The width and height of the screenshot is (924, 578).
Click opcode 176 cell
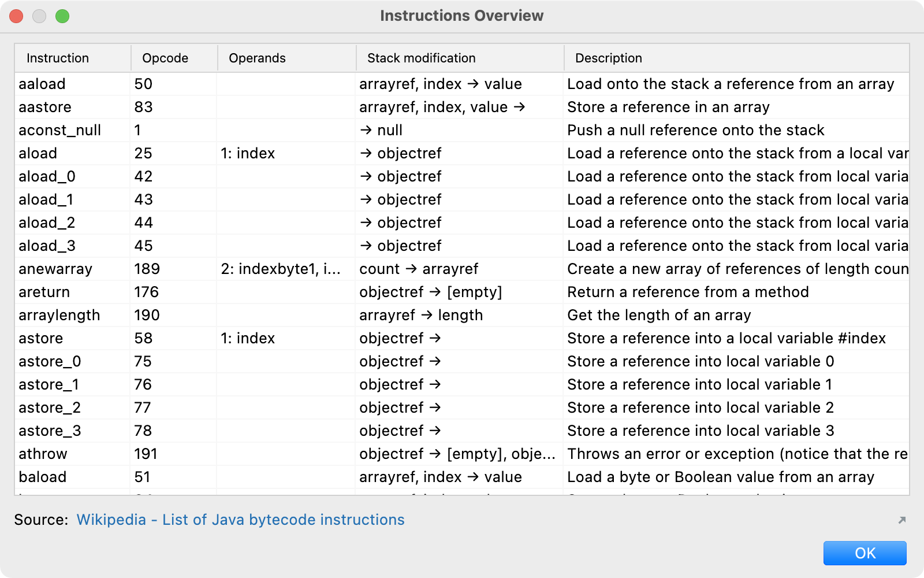(x=174, y=292)
